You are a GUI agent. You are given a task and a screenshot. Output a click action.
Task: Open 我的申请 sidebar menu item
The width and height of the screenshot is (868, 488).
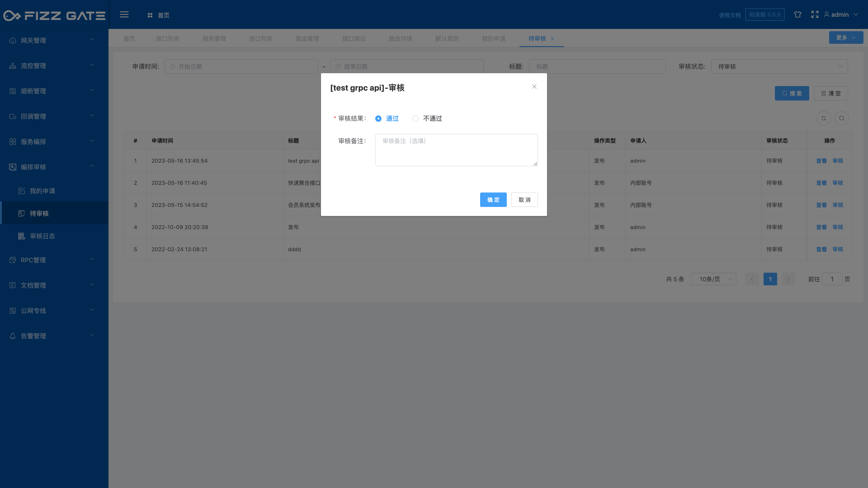42,191
